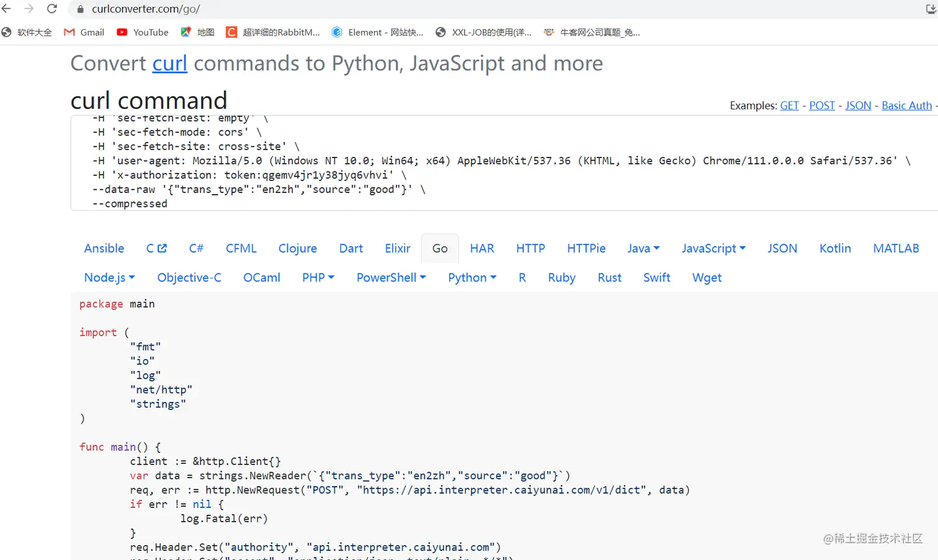Click the browser forward arrow
This screenshot has width=938, height=560.
click(29, 9)
